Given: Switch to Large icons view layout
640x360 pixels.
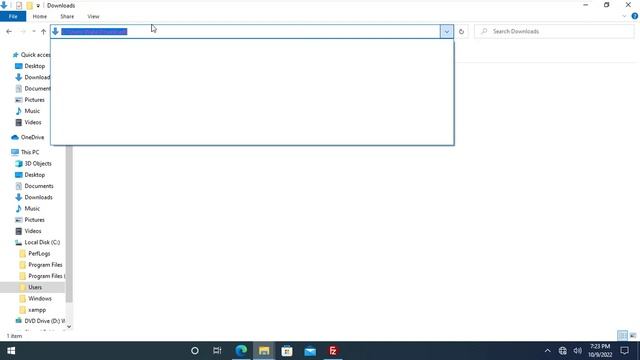Looking at the screenshot, I should [633, 336].
